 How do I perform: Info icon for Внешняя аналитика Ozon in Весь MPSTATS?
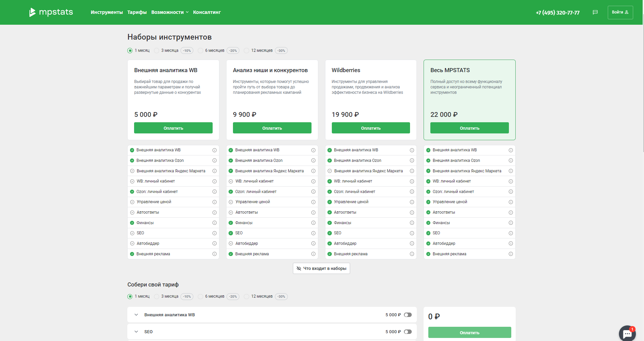pyautogui.click(x=511, y=161)
